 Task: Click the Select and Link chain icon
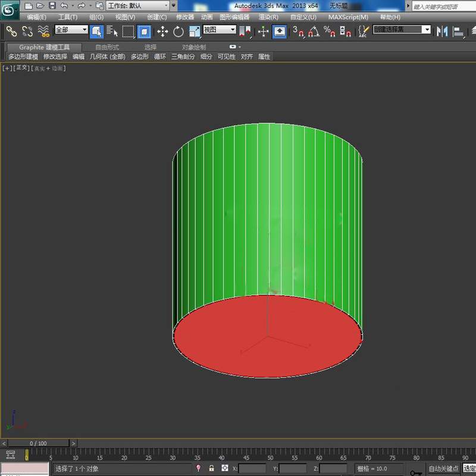pos(11,31)
